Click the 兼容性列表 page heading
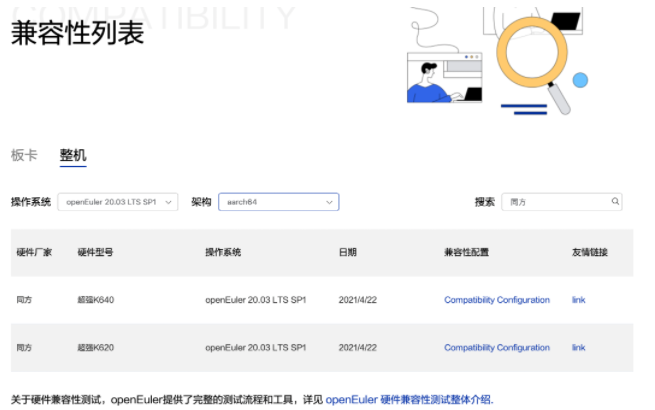Viewport: 655px width, 410px height. click(x=77, y=33)
